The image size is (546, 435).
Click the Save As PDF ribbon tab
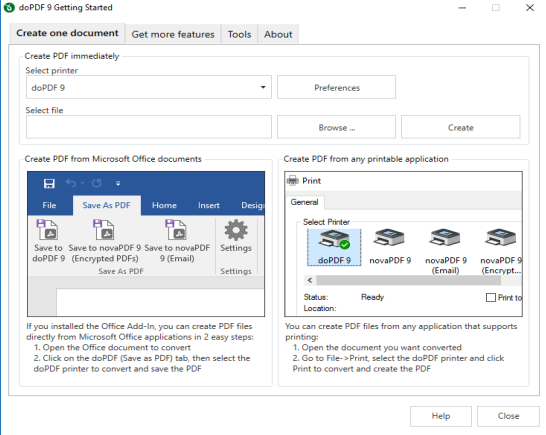pyautogui.click(x=107, y=205)
